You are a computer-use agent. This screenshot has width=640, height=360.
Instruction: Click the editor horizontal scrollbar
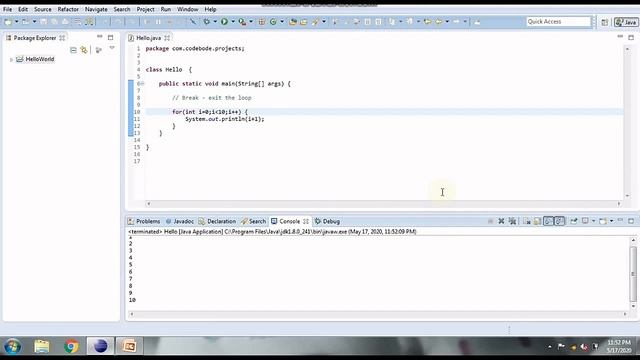click(x=384, y=203)
